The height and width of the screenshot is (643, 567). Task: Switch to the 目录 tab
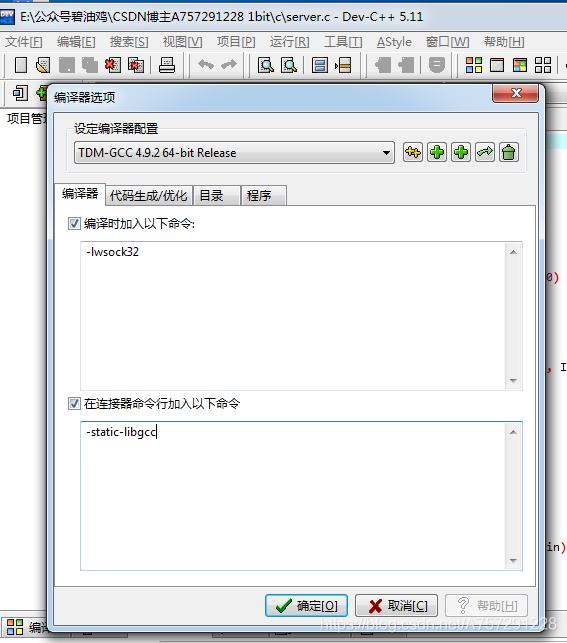pyautogui.click(x=216, y=196)
